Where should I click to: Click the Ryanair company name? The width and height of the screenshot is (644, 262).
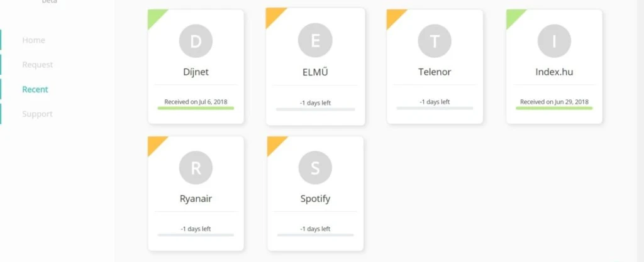[196, 199]
